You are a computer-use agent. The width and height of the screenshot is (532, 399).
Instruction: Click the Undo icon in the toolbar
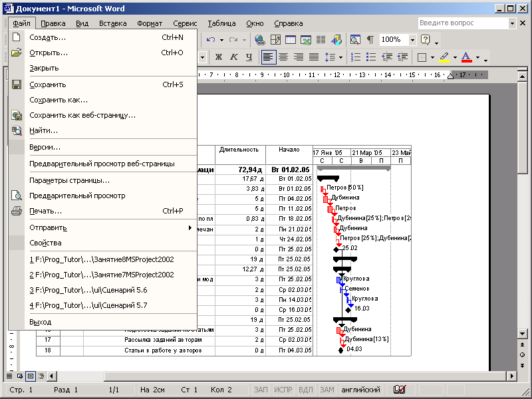[211, 40]
